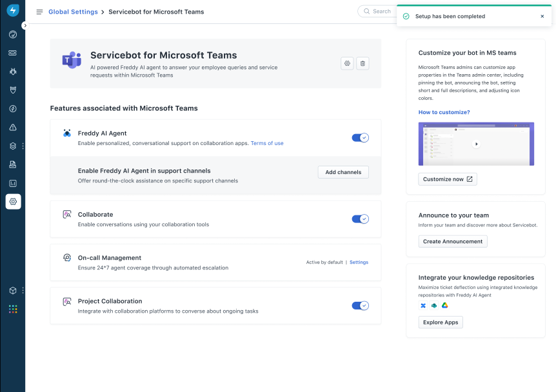
Task: Click the Add channels button
Action: 343,172
